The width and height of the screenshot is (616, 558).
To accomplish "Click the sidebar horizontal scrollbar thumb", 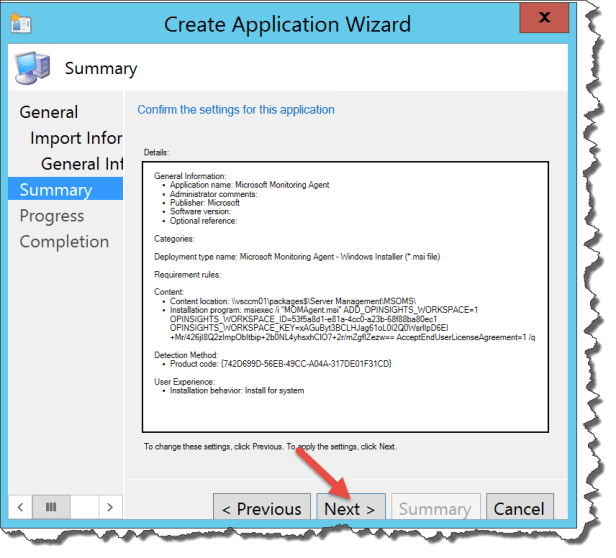I will click(51, 507).
